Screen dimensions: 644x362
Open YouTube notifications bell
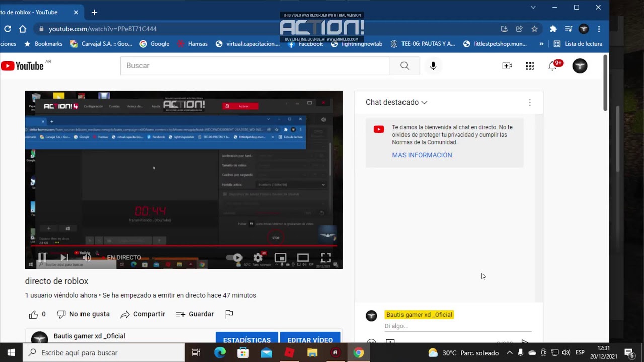click(553, 66)
